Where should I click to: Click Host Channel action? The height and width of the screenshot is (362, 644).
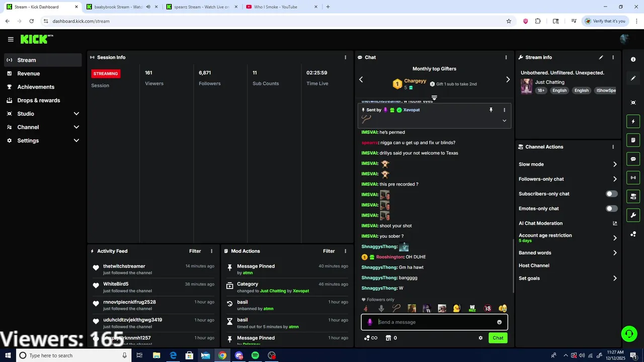point(534,265)
